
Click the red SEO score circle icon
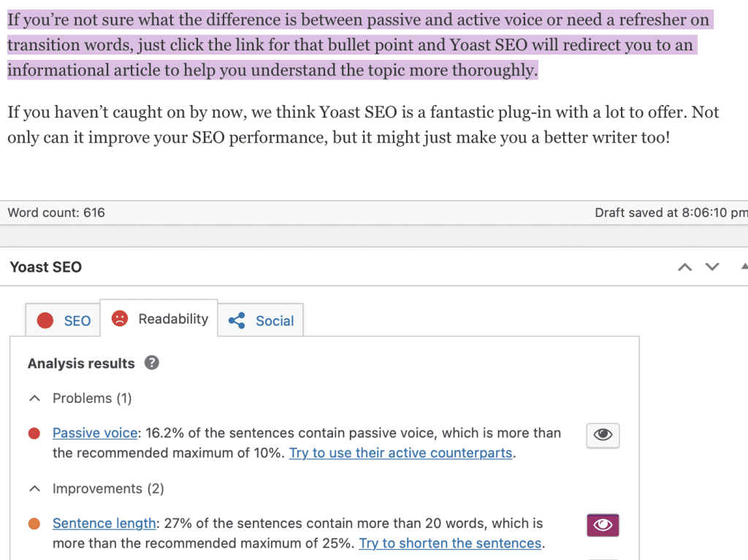(45, 321)
